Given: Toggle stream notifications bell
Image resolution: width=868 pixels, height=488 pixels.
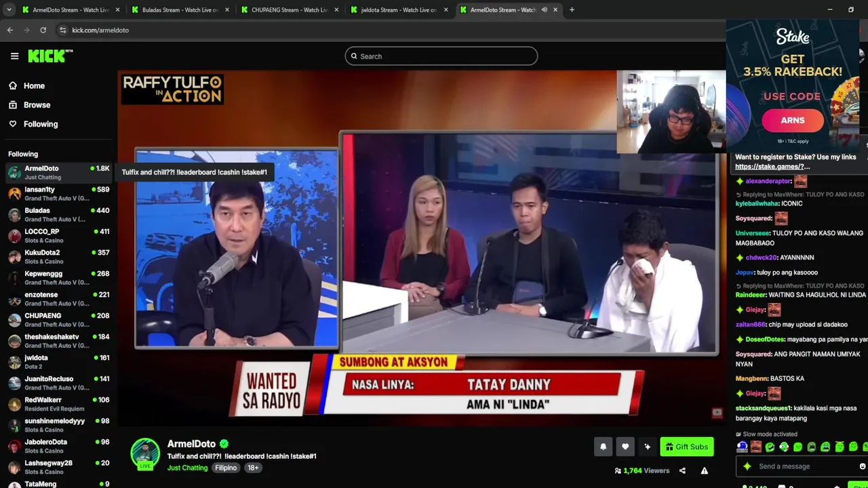Looking at the screenshot, I should (603, 447).
